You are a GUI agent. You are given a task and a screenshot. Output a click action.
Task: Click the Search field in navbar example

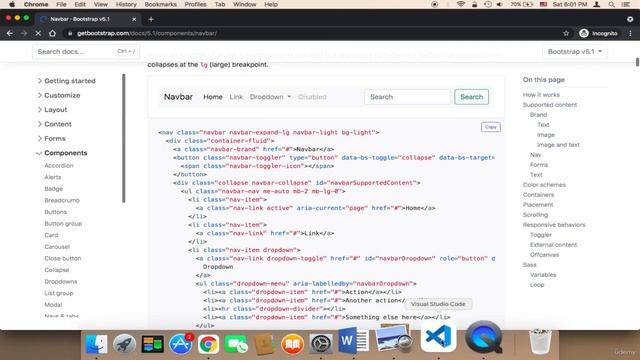click(x=408, y=97)
